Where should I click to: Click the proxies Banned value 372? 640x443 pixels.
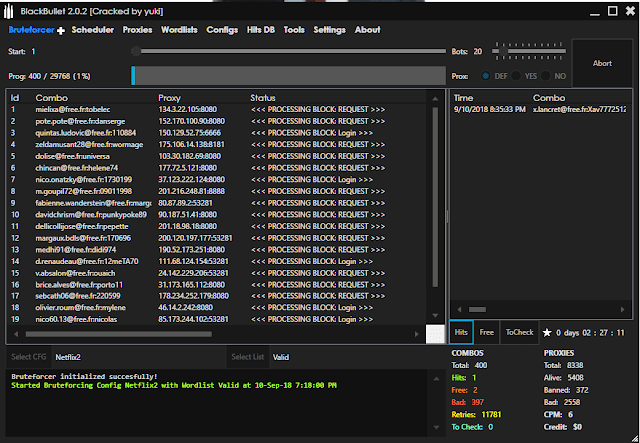click(x=582, y=390)
